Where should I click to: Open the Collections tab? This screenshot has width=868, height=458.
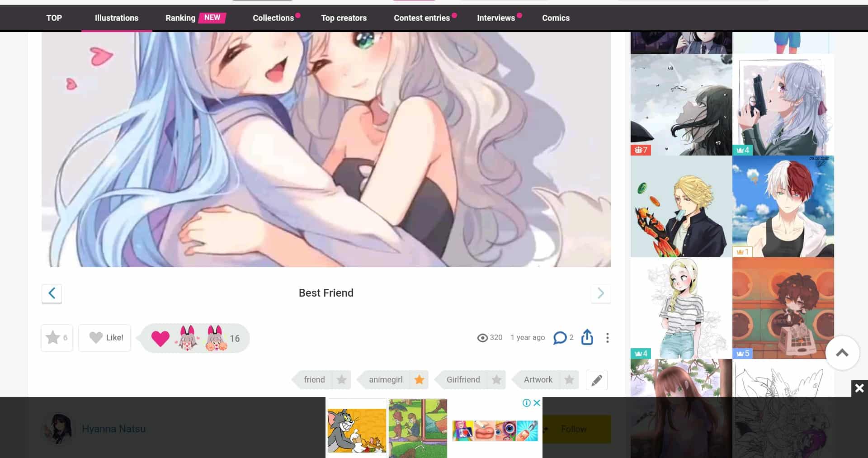point(274,18)
